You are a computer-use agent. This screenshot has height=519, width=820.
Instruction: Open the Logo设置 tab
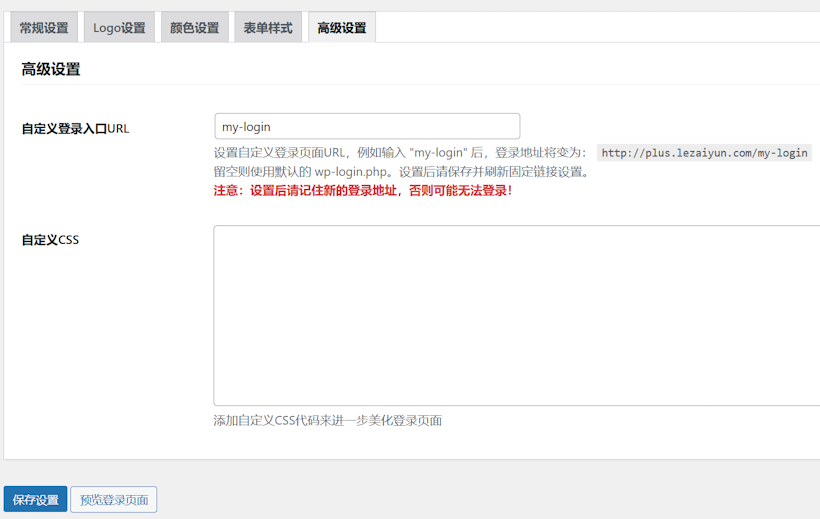click(119, 28)
